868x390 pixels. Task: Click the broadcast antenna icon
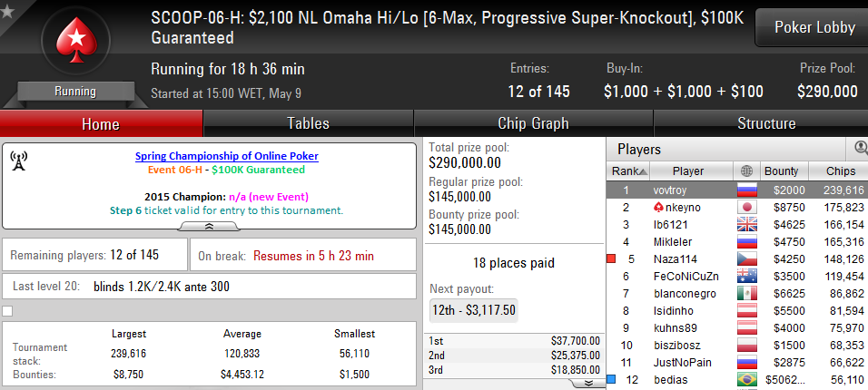pos(18,161)
